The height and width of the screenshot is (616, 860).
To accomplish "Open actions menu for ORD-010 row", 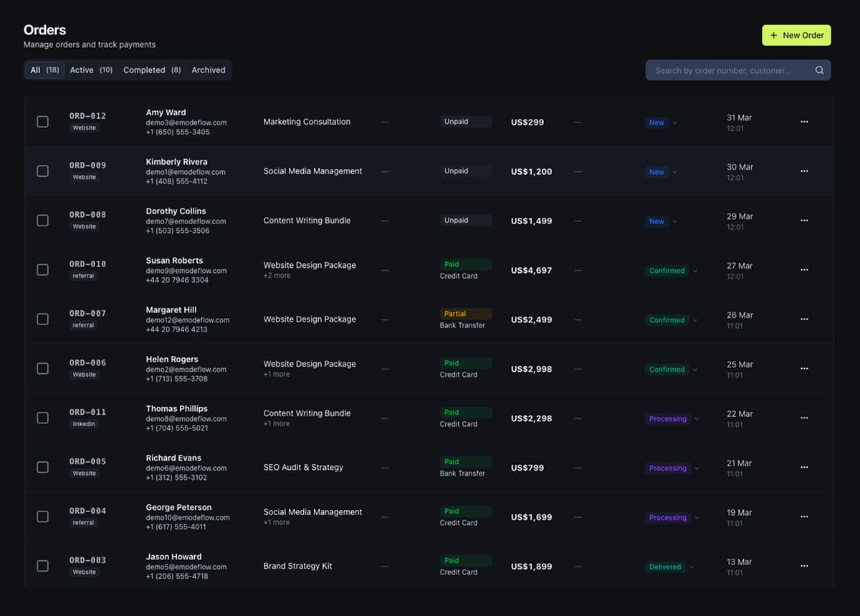I will click(x=804, y=270).
